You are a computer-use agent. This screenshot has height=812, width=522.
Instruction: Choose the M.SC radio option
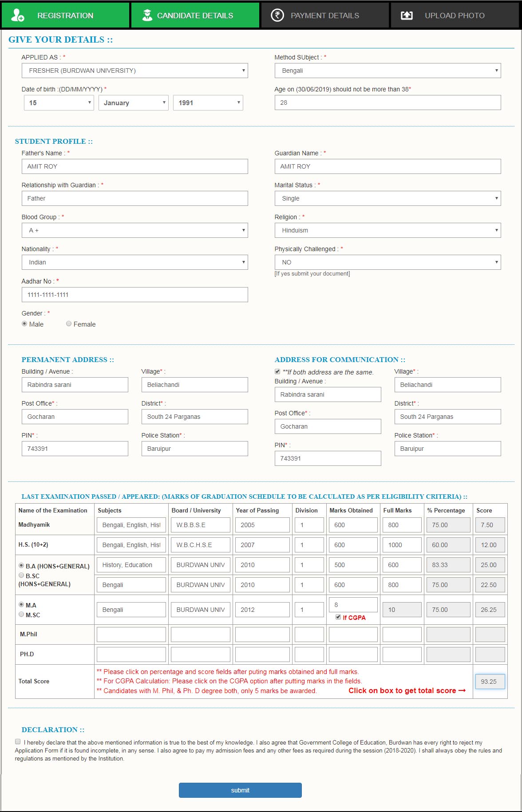point(21,615)
